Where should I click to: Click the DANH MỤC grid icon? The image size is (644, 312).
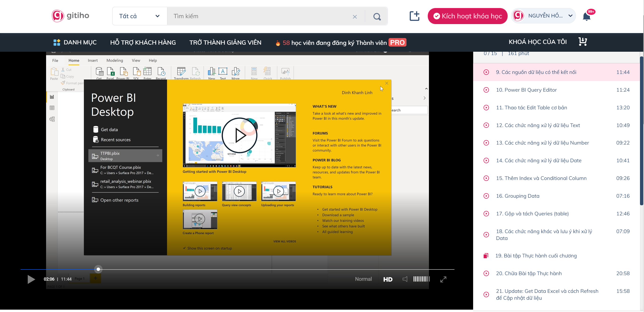[57, 43]
